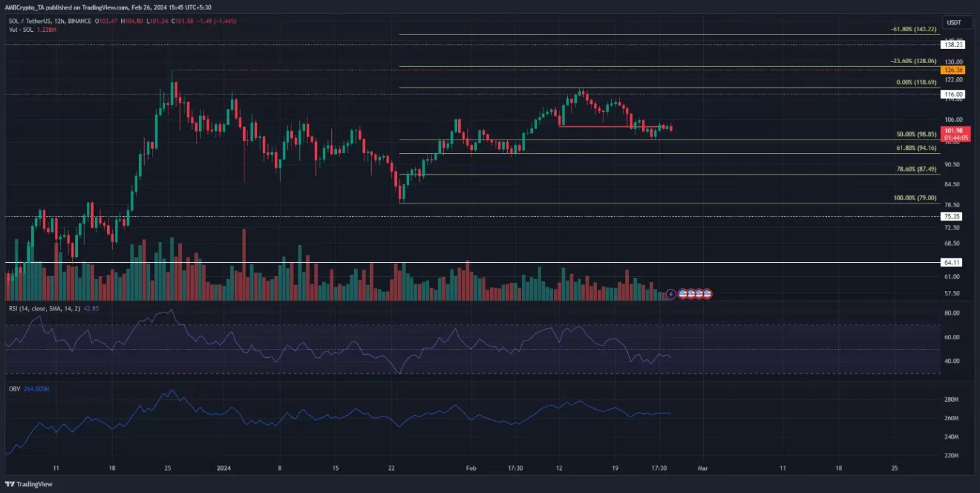The height and width of the screenshot is (493, 980).
Task: Click the USDT currency label
Action: (x=953, y=22)
